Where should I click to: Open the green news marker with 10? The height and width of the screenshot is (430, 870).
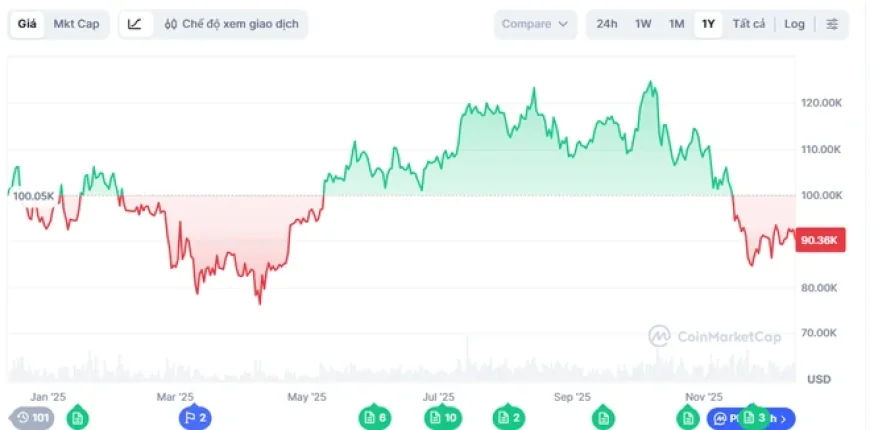[x=442, y=418]
